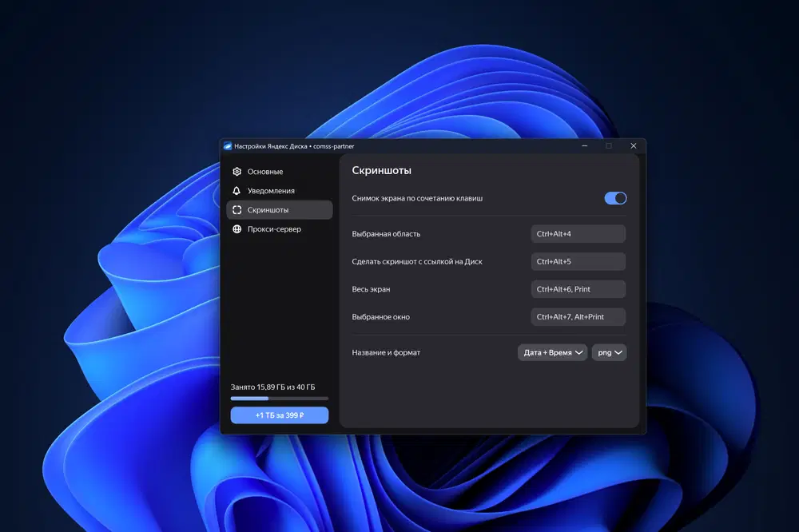Open the Уведомления settings section

point(279,191)
